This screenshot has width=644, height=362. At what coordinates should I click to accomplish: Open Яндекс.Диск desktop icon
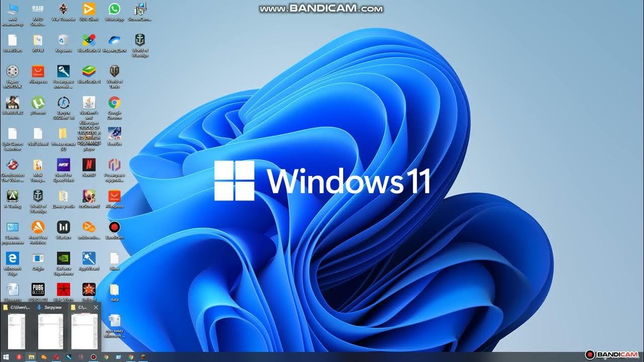(114, 43)
